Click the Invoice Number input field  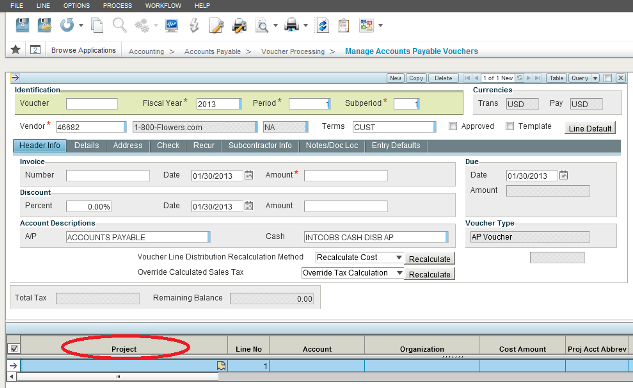click(108, 176)
